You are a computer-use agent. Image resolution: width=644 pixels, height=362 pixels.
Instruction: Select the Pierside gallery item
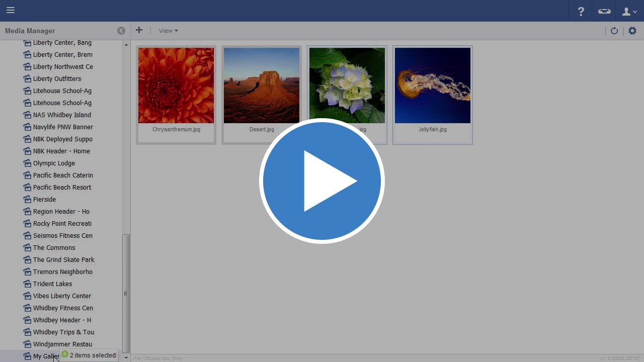coord(44,200)
